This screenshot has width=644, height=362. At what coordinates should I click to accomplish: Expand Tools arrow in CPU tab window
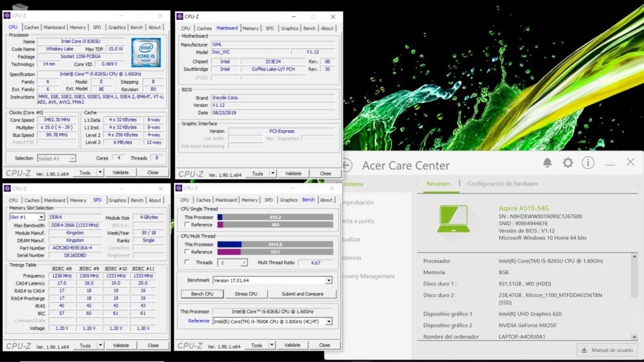tap(100, 173)
